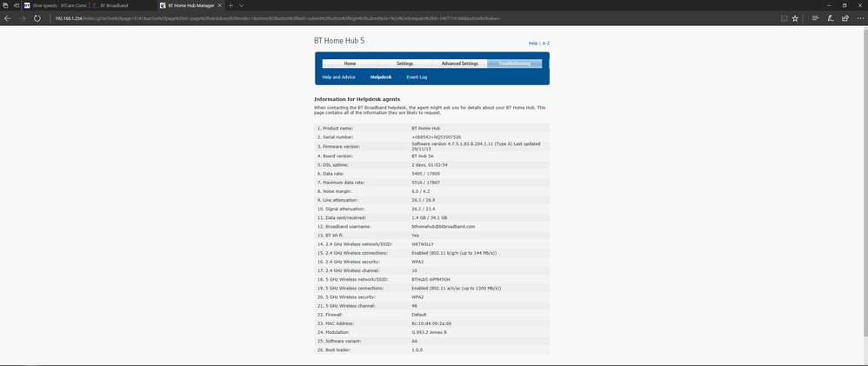Open Edge Settings and more menu
868x366 pixels.
(859, 18)
